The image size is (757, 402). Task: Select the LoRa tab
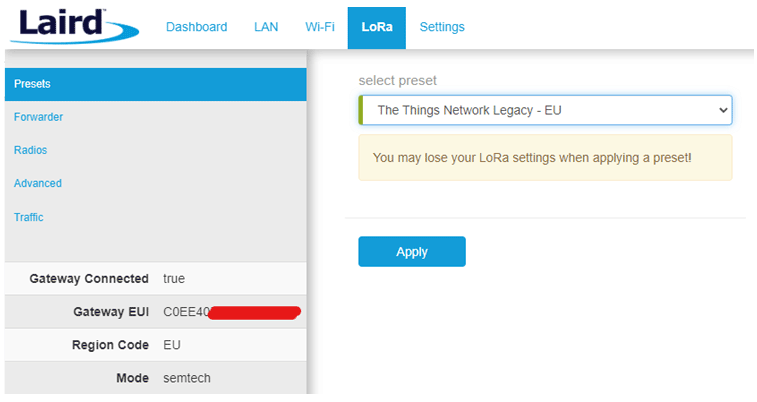(376, 27)
